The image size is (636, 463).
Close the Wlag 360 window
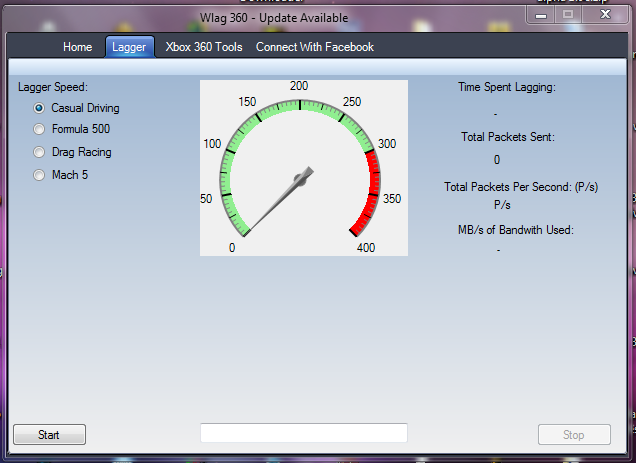605,15
